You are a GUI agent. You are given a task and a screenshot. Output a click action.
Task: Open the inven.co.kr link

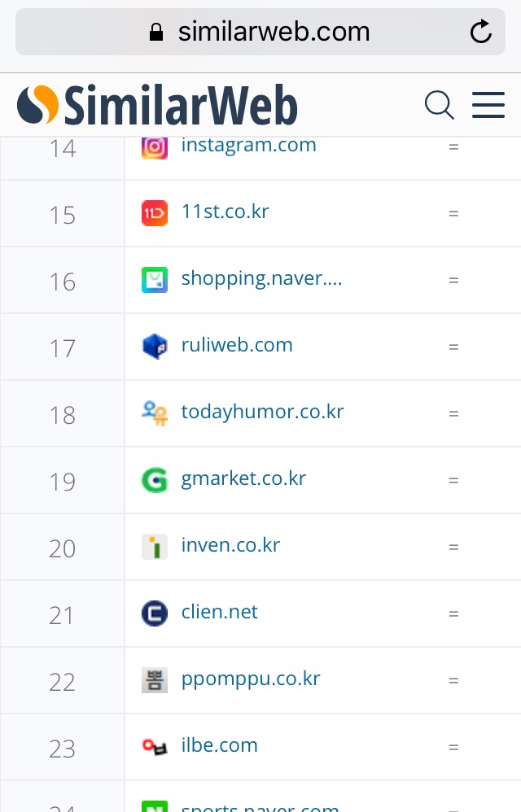click(230, 545)
